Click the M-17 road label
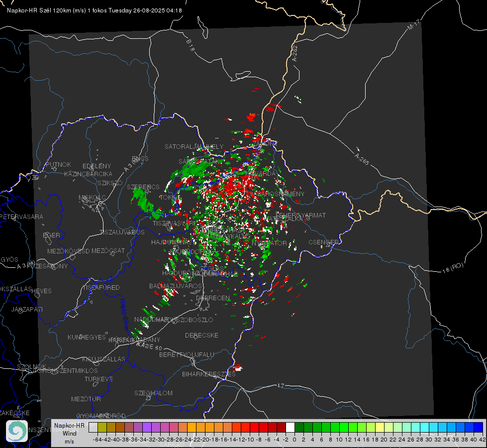 (414, 24)
